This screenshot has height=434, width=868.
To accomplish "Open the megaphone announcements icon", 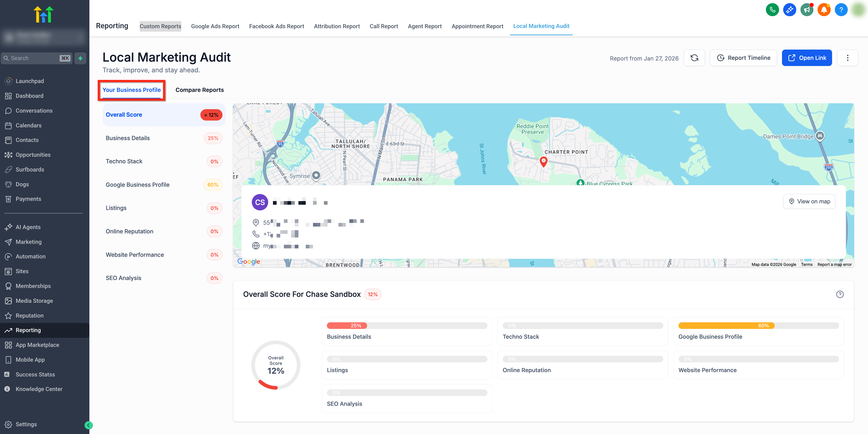I will [806, 10].
